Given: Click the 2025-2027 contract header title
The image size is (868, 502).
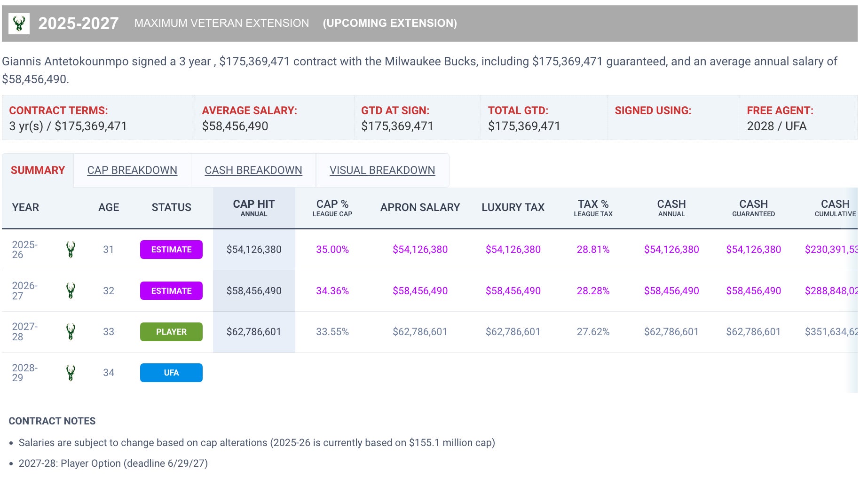Looking at the screenshot, I should 78,24.
